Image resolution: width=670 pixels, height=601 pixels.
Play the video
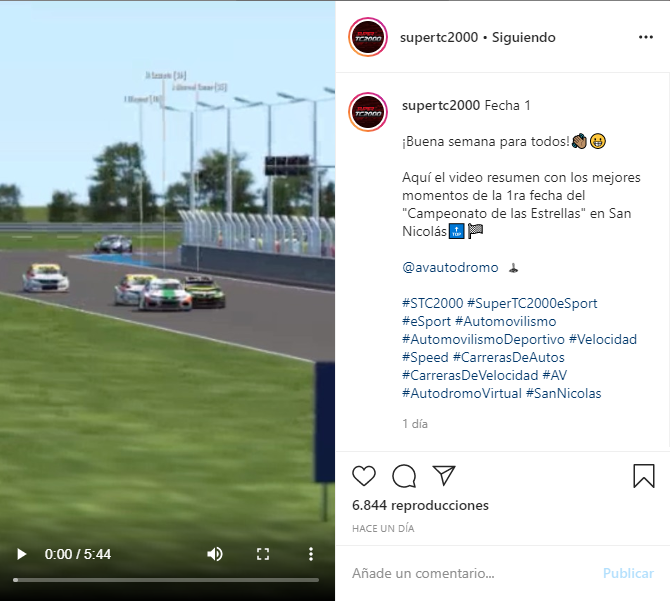pos(21,554)
